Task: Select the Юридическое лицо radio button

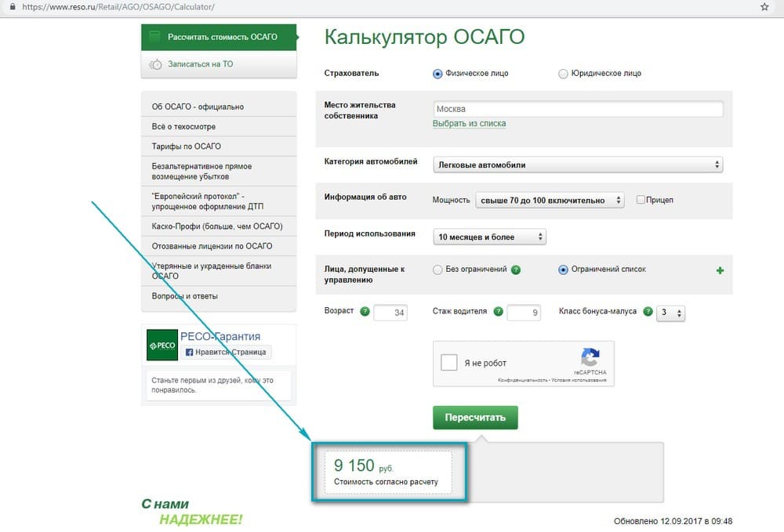Action: click(563, 73)
